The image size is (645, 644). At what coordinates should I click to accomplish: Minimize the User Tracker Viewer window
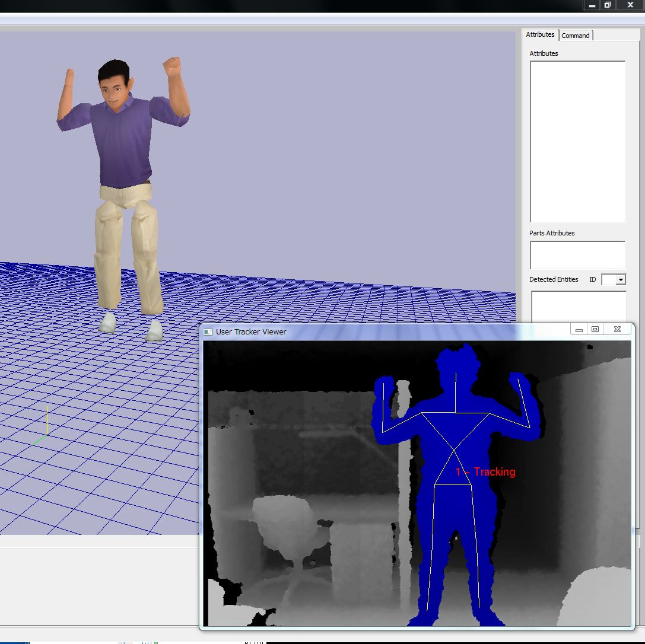579,330
